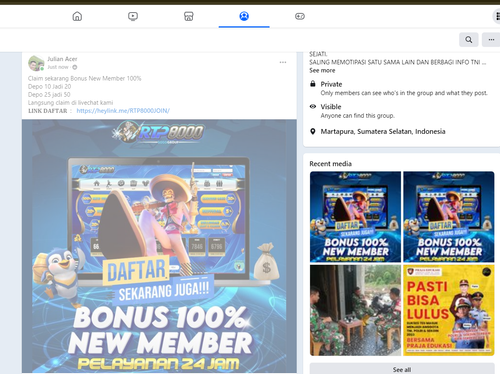
Task: Open Julian Acer's profile name
Action: [x=62, y=59]
